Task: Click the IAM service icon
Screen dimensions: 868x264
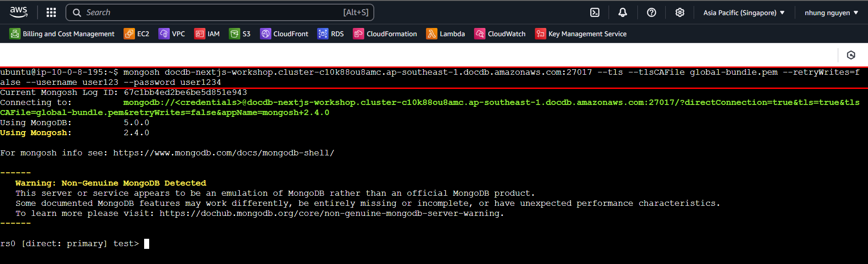Action: [x=199, y=34]
